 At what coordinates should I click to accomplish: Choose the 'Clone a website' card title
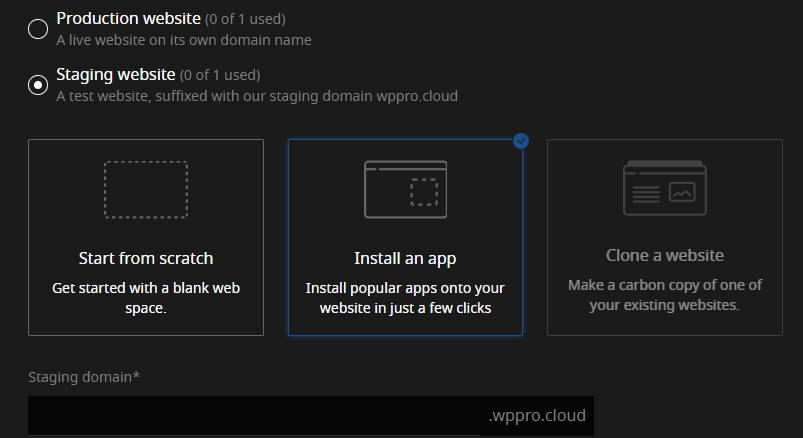[664, 256]
